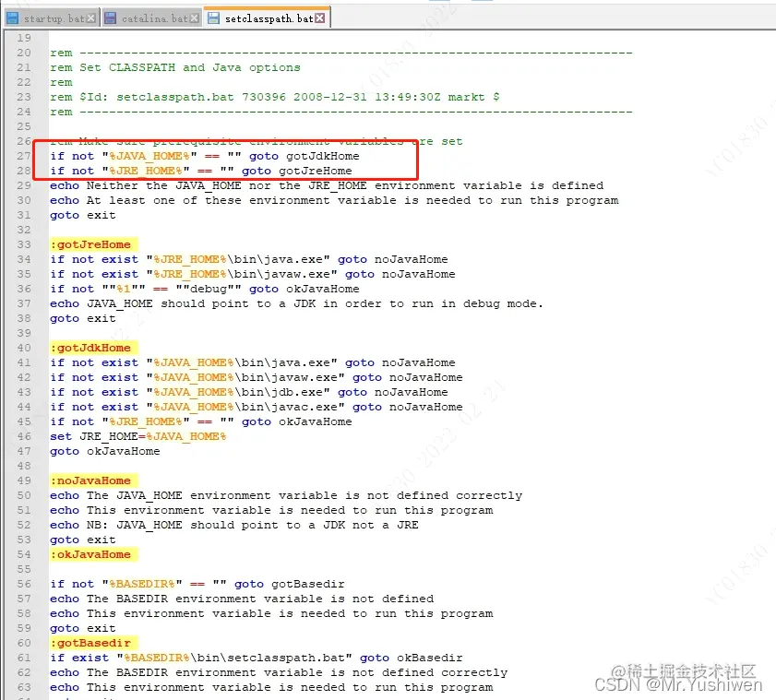Click the '$Id: setclasspath.bat 730396' comment line
Image resolution: width=776 pixels, height=700 pixels.
tap(275, 97)
